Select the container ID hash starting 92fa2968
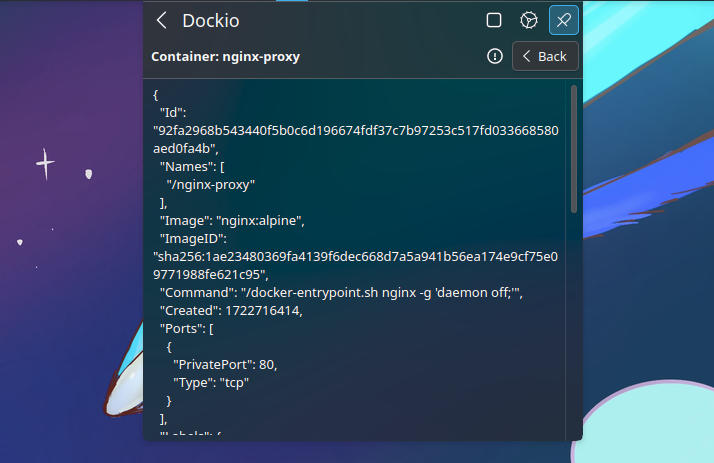The width and height of the screenshot is (714, 463). coord(356,131)
